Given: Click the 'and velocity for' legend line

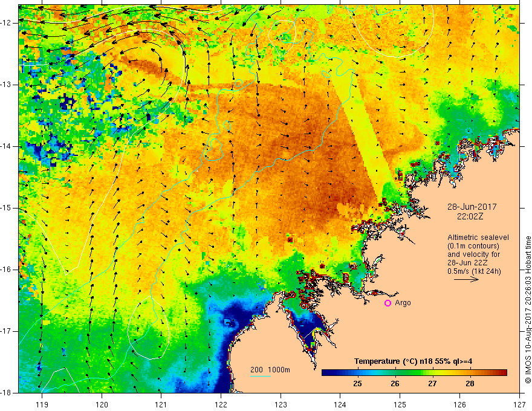Looking at the screenshot, I should pyautogui.click(x=473, y=254).
